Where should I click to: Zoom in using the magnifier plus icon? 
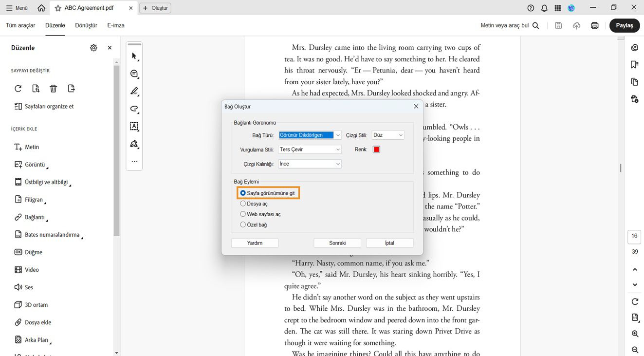point(635,334)
